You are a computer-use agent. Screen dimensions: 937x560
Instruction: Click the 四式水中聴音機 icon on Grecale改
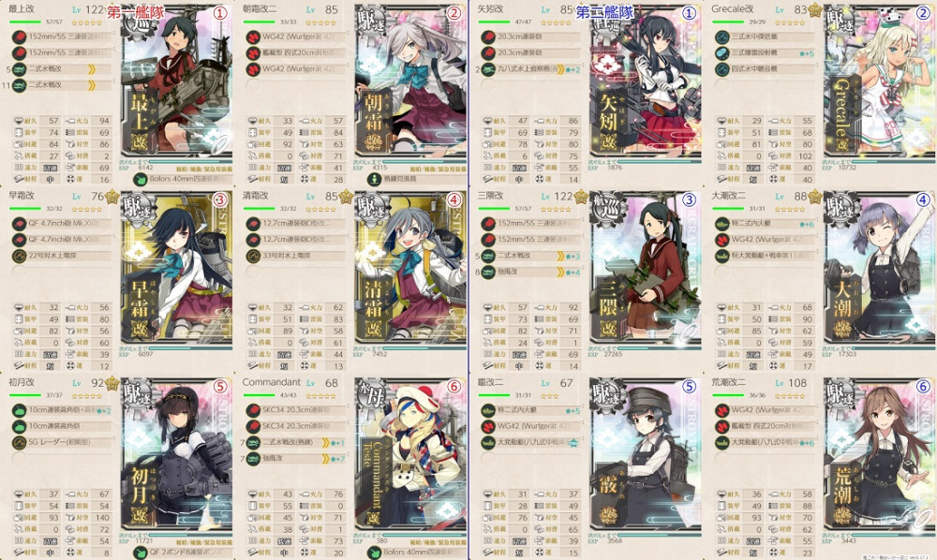pos(722,69)
